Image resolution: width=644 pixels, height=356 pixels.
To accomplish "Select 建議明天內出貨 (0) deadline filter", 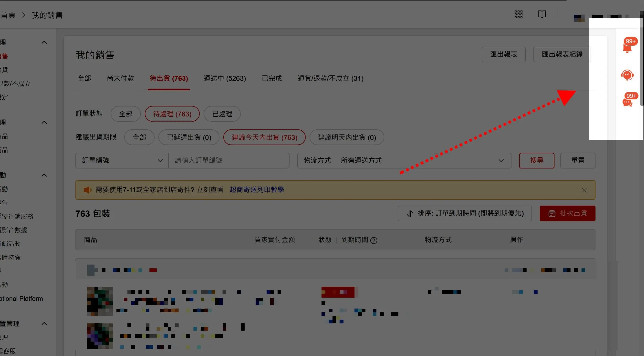I will coord(347,137).
